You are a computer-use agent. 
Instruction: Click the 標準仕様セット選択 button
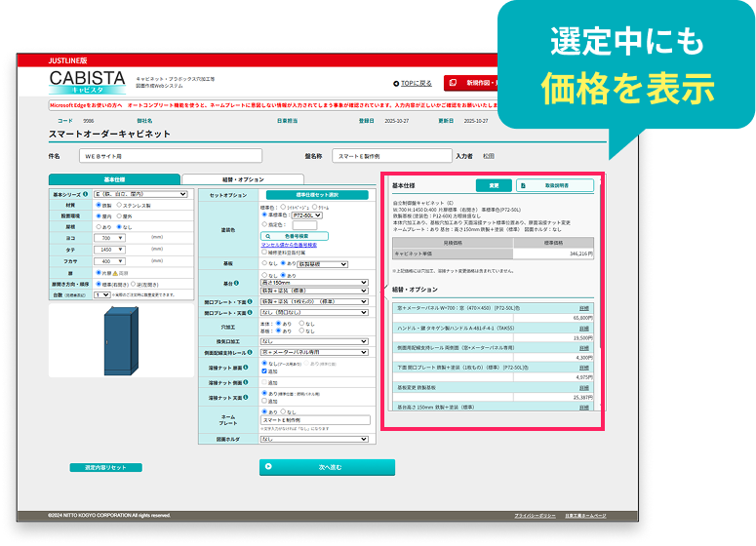317,195
